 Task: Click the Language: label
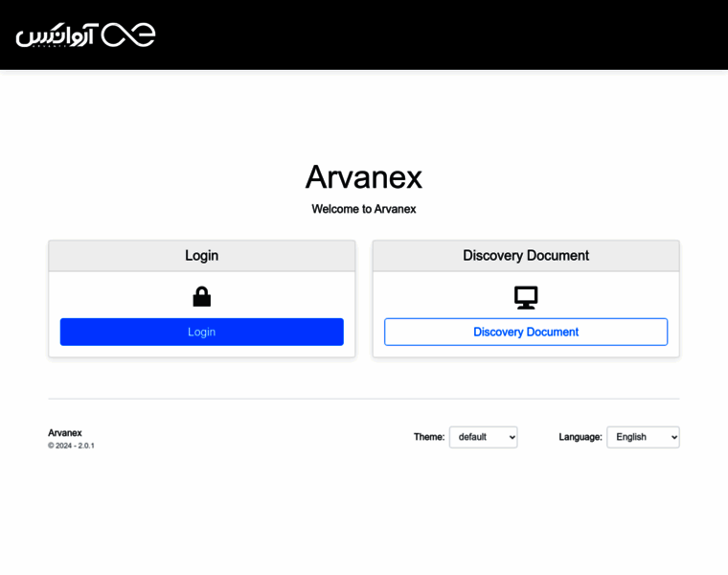[580, 437]
